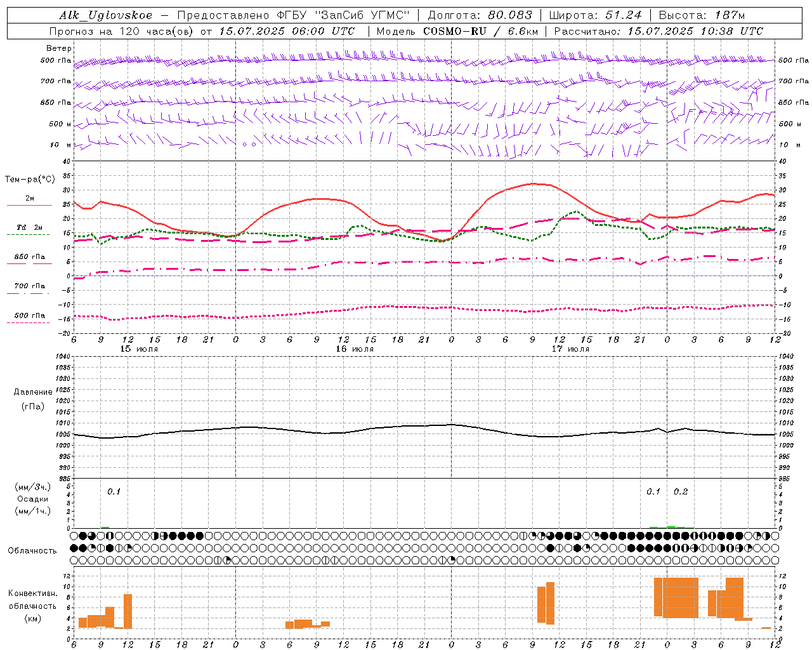Click the station name Alk_Uglovskoe
812x650 pixels.
point(106,15)
